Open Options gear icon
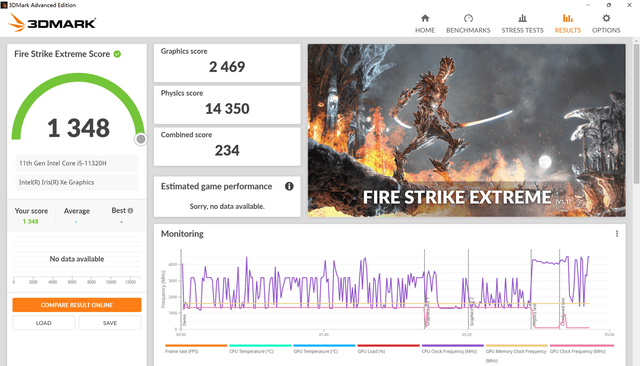This screenshot has height=366, width=640. tap(606, 18)
